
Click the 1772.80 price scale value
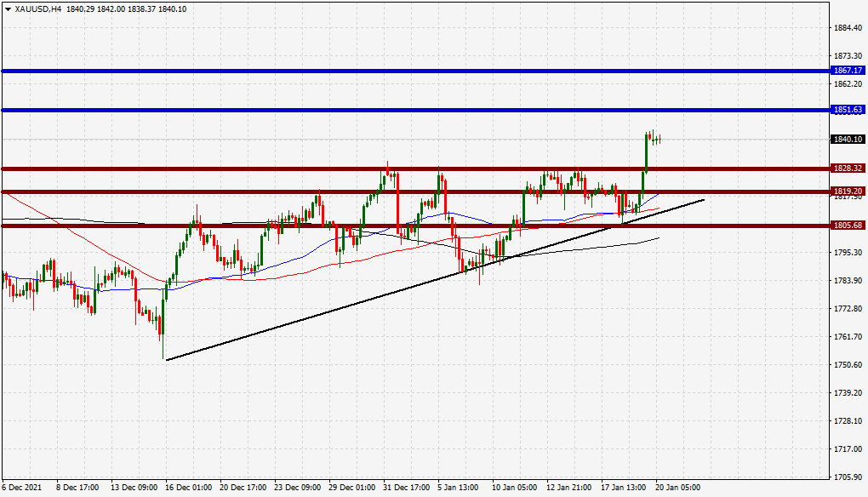click(848, 308)
